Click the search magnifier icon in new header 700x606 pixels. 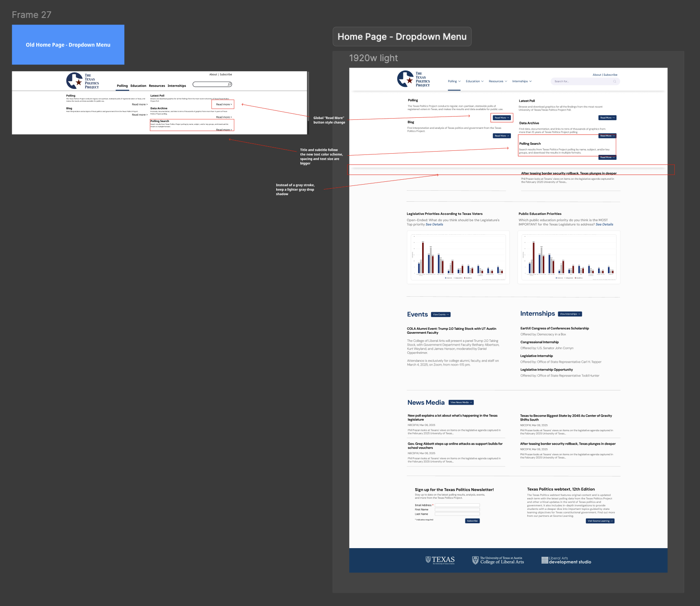[614, 82]
